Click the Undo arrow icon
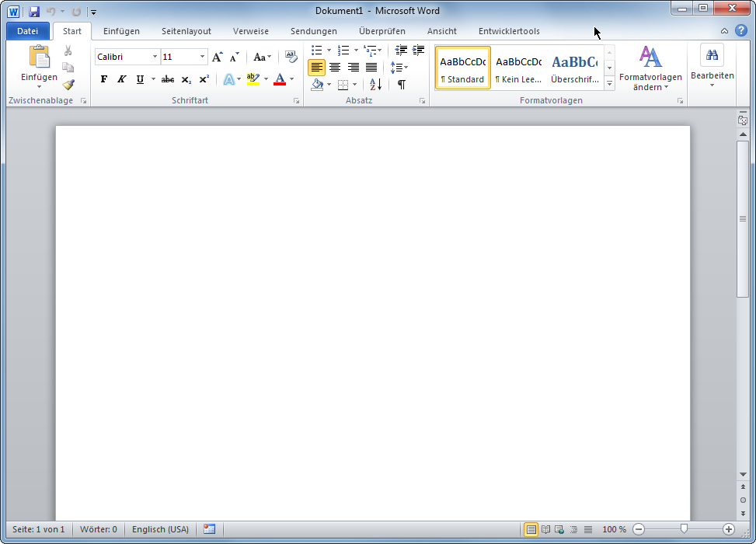Viewport: 756px width, 544px height. [51, 11]
